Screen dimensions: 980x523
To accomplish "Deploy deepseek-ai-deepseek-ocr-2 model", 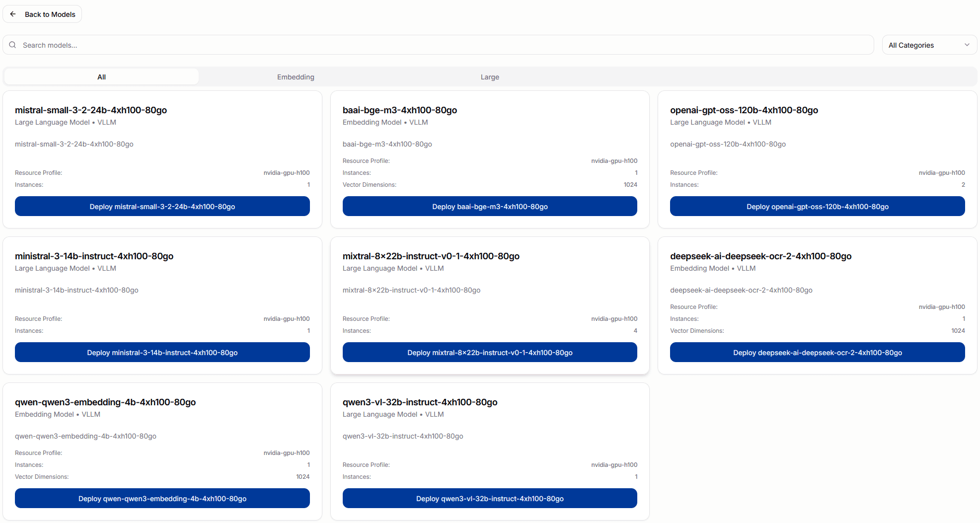I will (818, 352).
